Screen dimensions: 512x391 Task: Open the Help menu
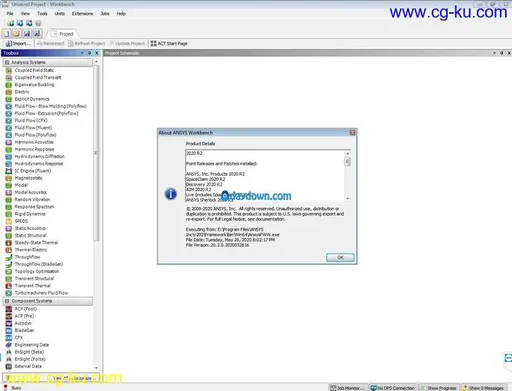click(121, 14)
